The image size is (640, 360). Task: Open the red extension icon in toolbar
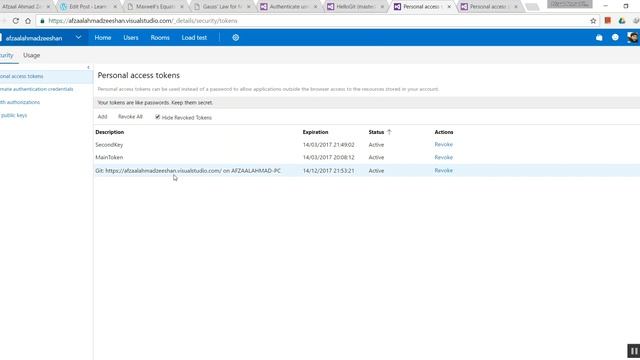tap(608, 20)
